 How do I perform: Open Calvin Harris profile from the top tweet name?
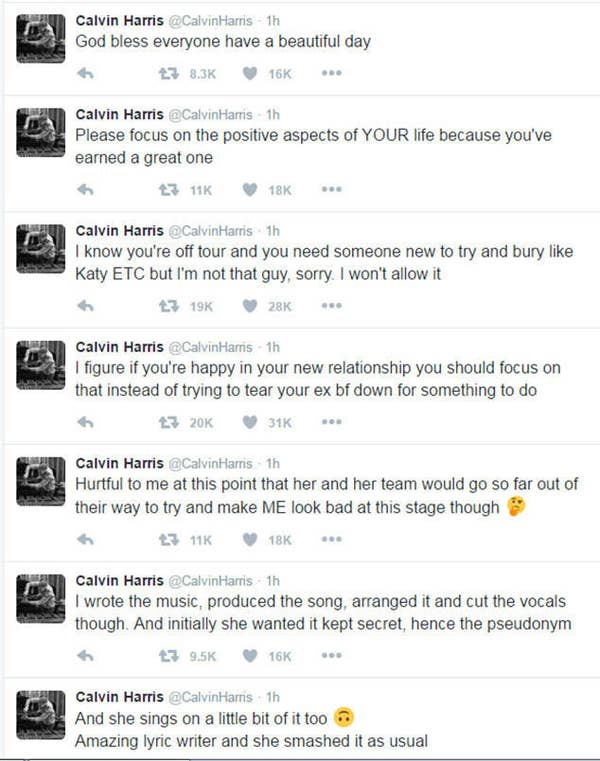119,20
